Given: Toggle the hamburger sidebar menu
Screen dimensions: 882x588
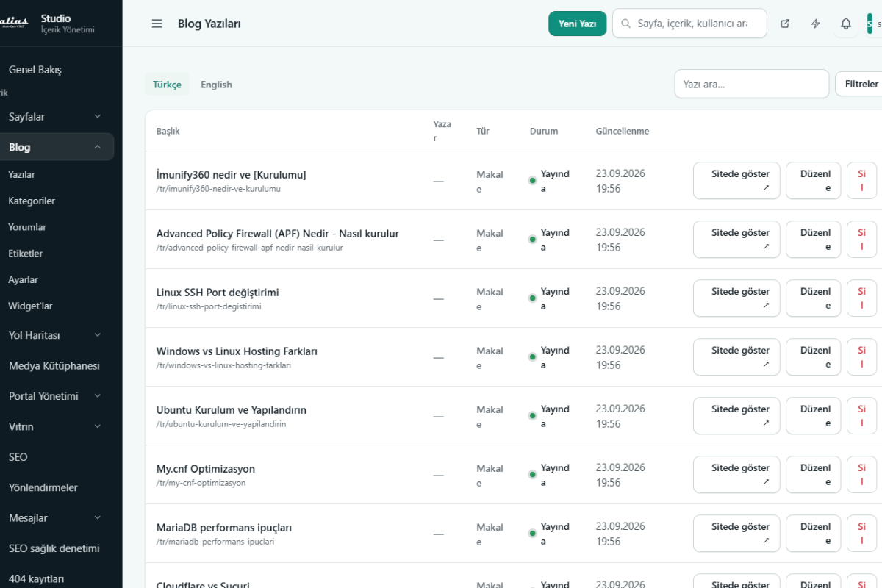Looking at the screenshot, I should (157, 24).
